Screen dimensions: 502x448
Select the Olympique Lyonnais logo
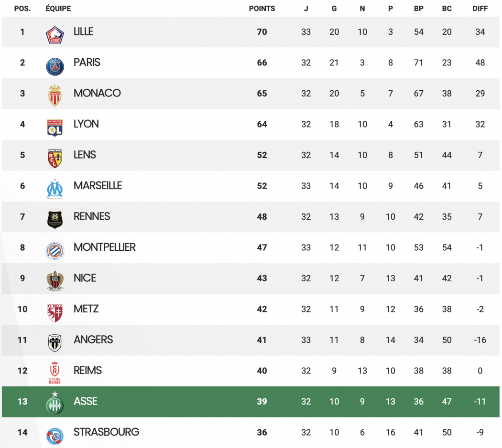(x=55, y=128)
